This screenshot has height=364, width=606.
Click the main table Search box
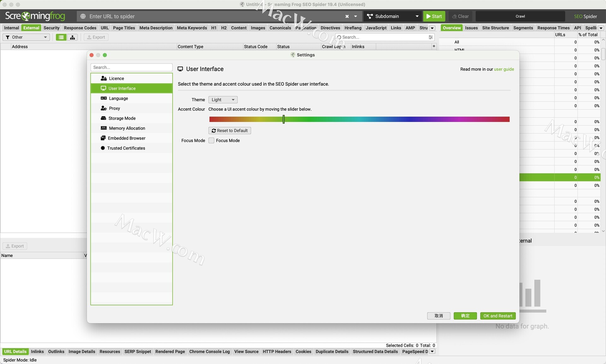click(384, 37)
